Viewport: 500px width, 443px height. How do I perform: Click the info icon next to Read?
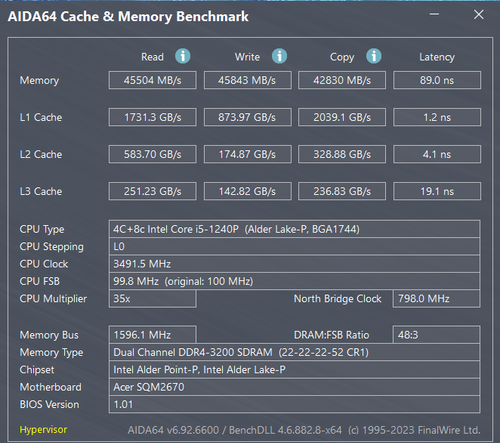pyautogui.click(x=183, y=56)
